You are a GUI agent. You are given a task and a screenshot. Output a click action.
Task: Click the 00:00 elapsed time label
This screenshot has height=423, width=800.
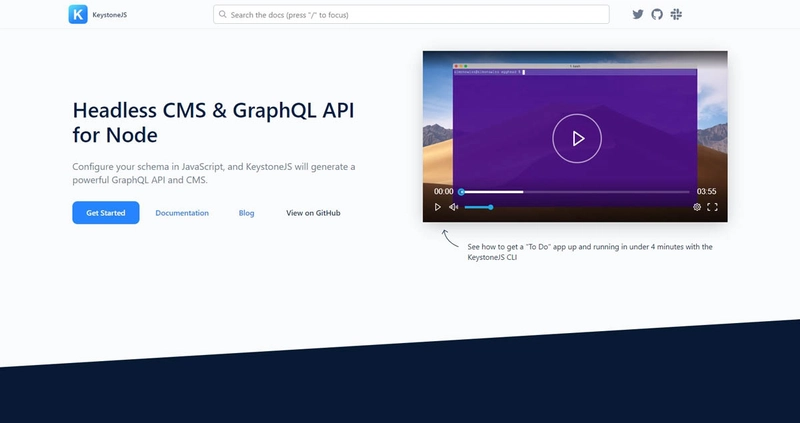[x=443, y=191]
